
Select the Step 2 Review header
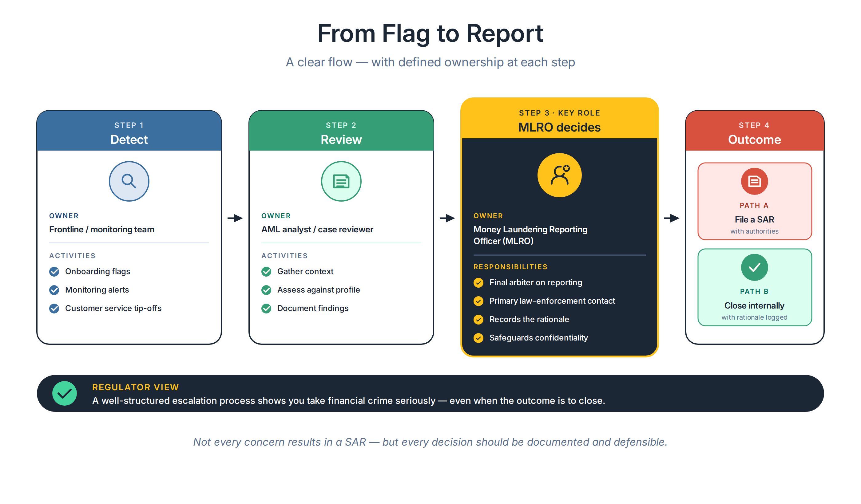(341, 130)
